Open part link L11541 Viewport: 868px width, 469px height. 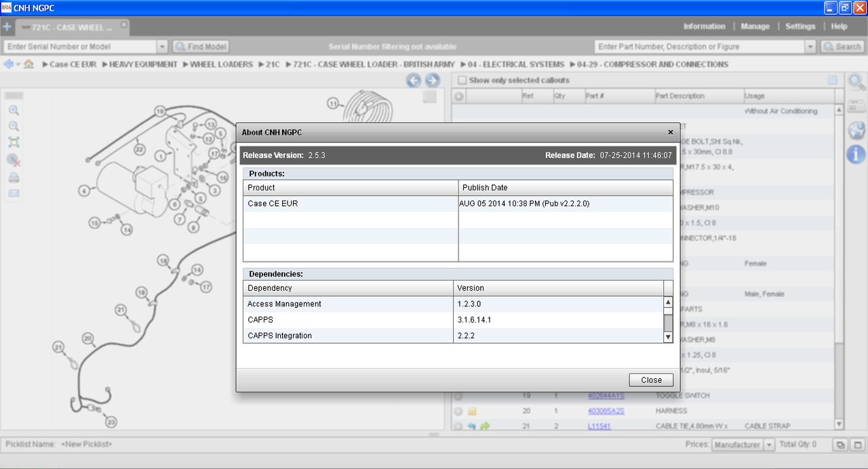[599, 426]
